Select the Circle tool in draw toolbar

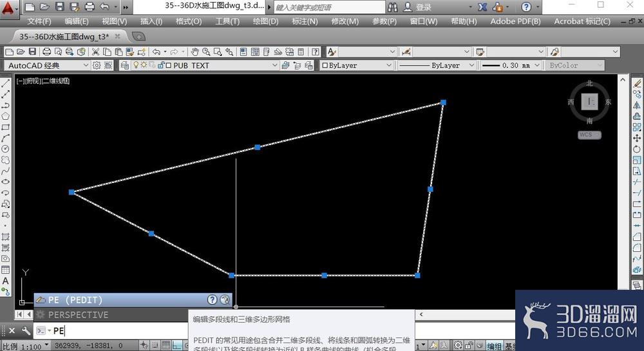coord(5,149)
